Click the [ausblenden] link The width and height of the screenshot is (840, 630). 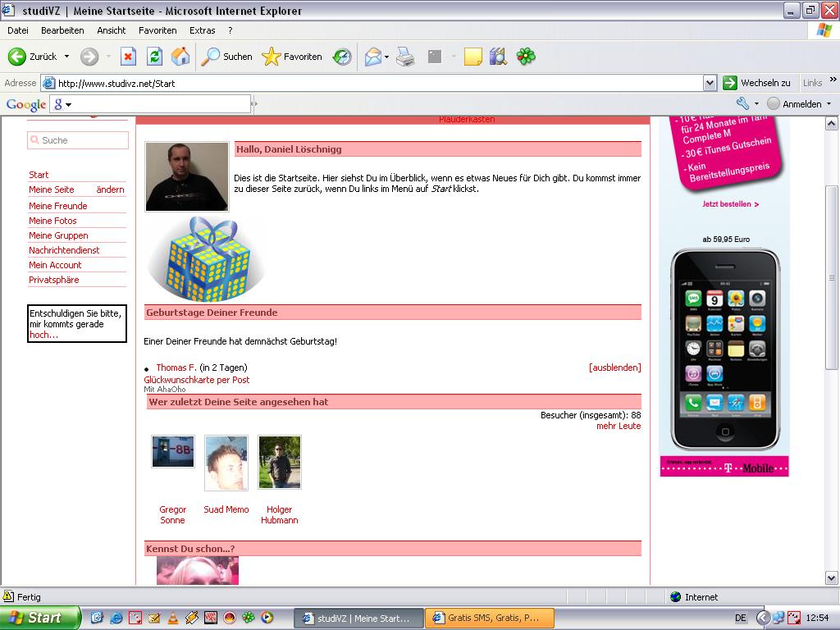[x=615, y=367]
